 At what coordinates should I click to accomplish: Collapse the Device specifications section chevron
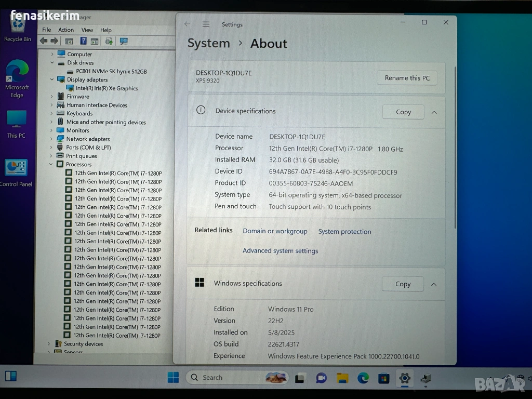tap(434, 112)
